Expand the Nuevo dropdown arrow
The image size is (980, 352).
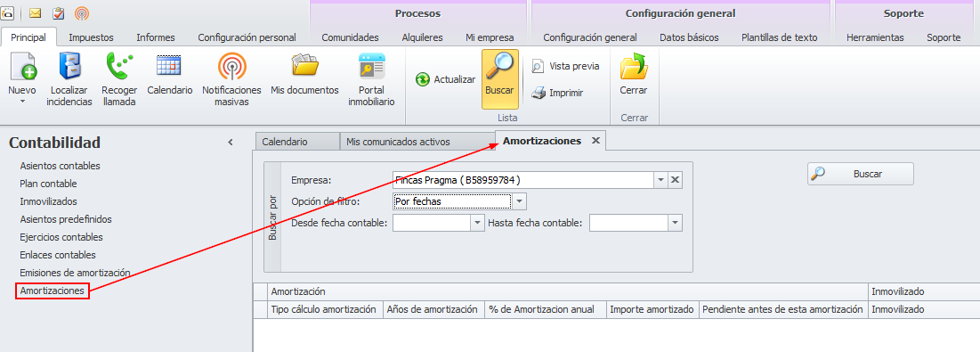coord(22,101)
